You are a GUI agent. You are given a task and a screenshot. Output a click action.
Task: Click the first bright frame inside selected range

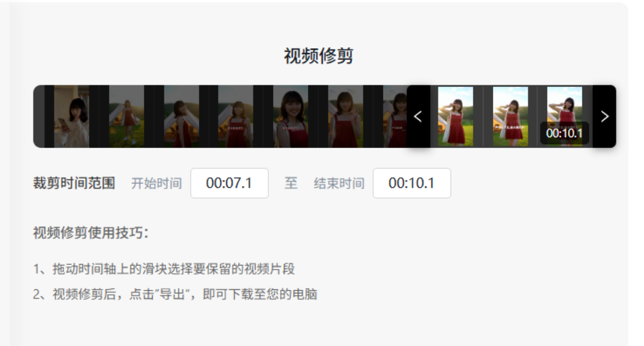(456, 116)
